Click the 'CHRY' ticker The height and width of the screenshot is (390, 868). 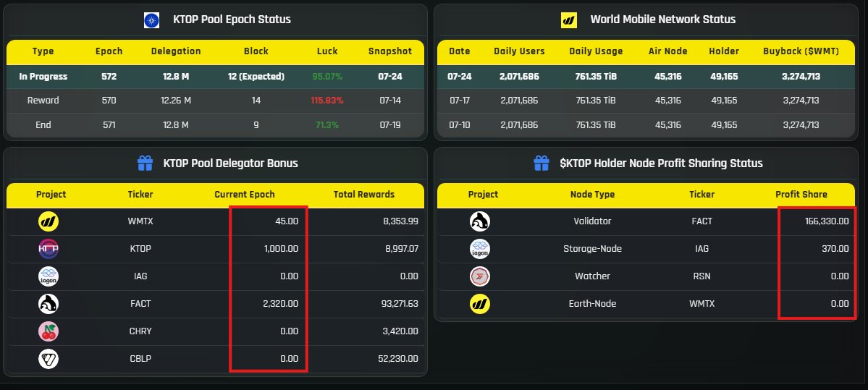(140, 331)
